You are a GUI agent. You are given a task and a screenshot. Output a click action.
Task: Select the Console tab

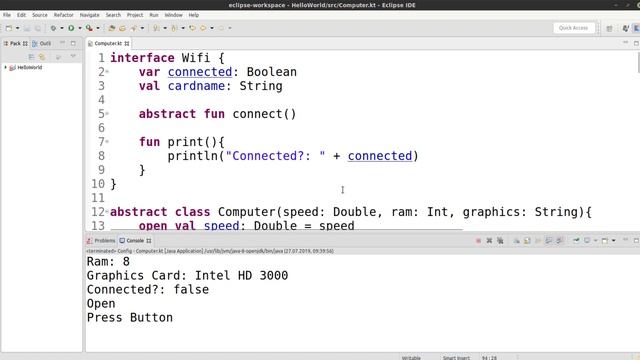pos(135,241)
